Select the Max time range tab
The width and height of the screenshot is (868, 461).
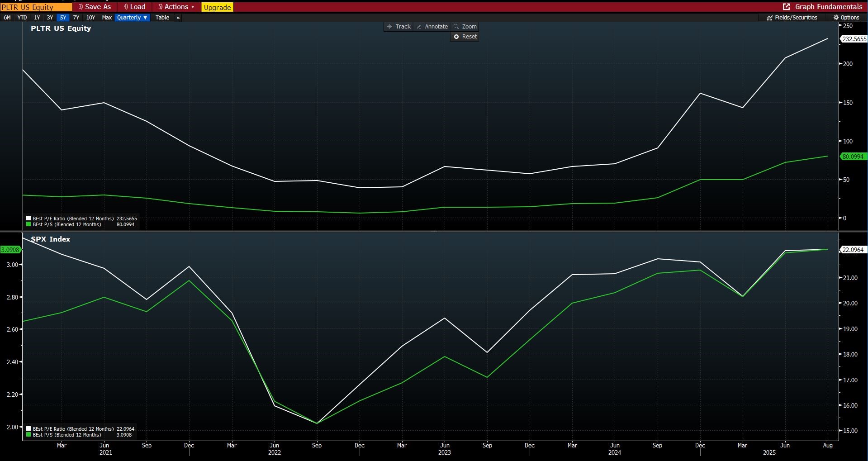coord(107,18)
